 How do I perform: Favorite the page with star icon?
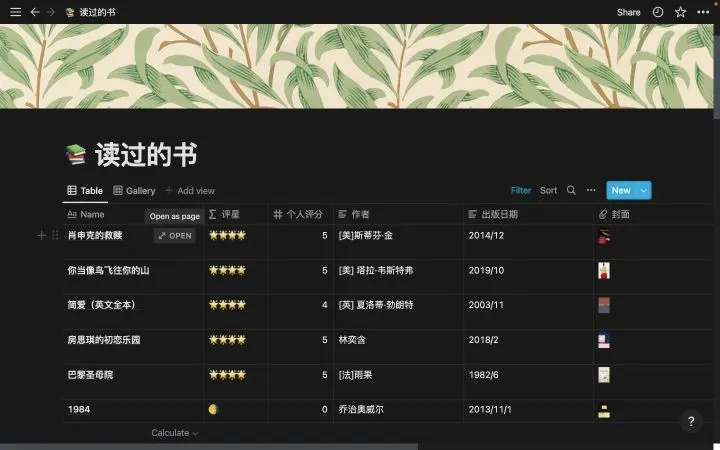[x=680, y=12]
